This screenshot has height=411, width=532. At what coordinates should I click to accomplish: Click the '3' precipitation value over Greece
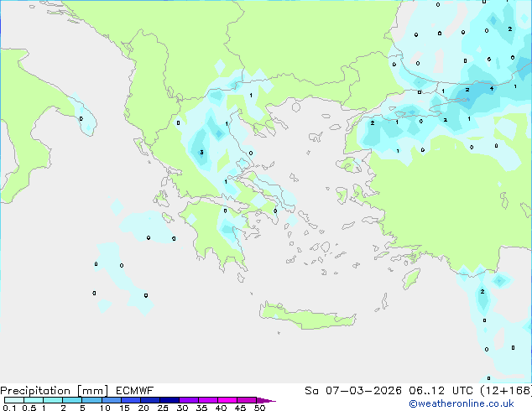click(201, 153)
